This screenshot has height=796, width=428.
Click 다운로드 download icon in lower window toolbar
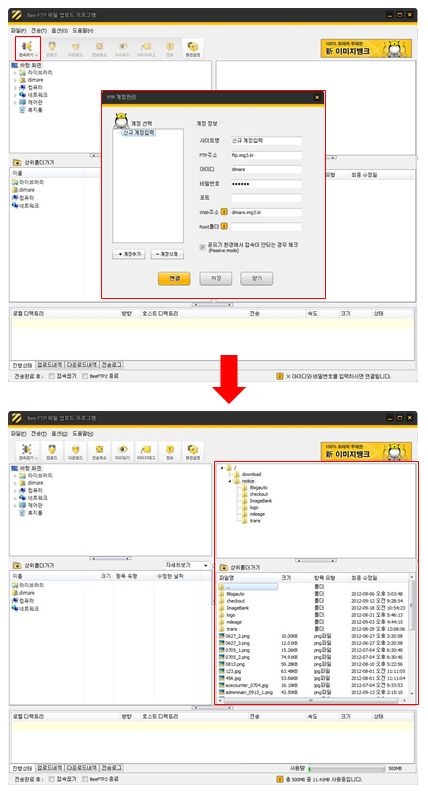tap(76, 451)
